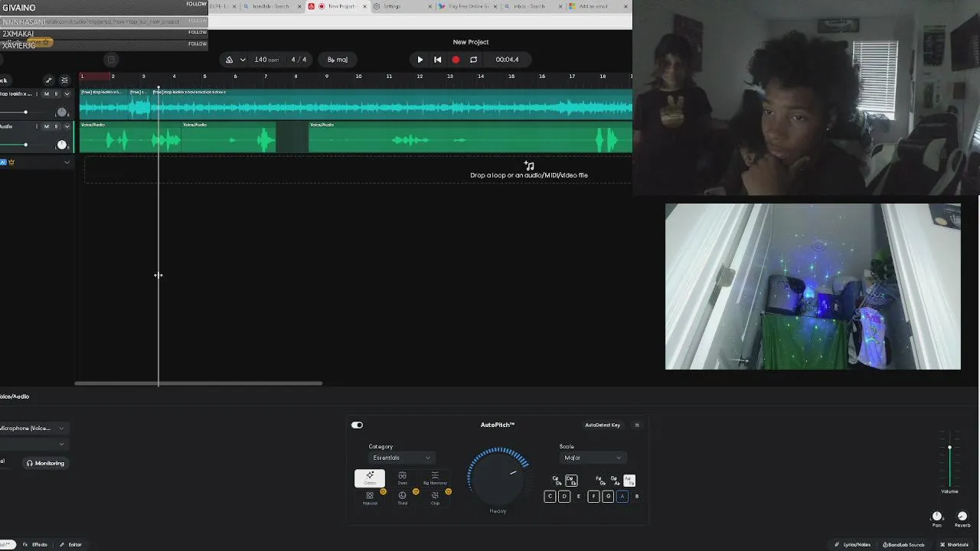This screenshot has height=551, width=980.
Task: Select the Natural AutoPitch preset
Action: click(370, 498)
